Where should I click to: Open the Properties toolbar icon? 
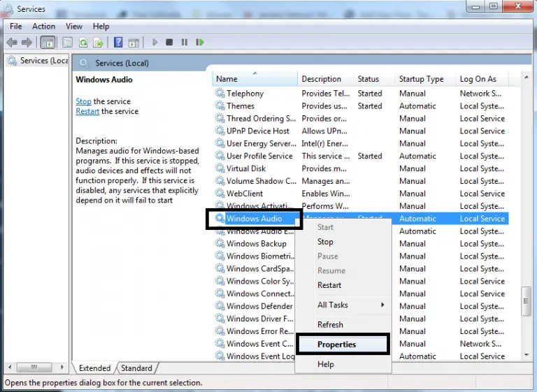click(67, 43)
